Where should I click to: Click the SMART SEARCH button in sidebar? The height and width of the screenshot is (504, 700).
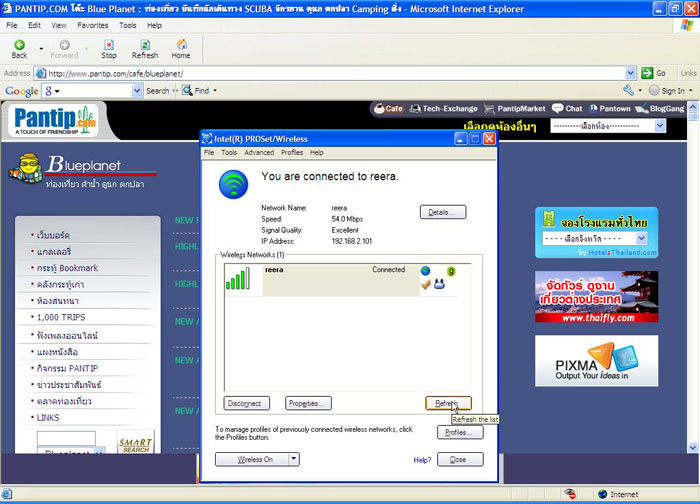(x=135, y=443)
